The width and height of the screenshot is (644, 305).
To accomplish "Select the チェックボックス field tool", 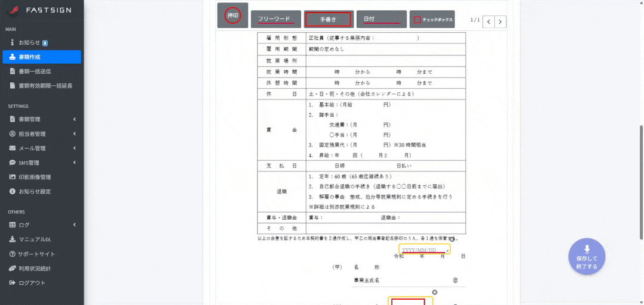I will click(x=432, y=19).
